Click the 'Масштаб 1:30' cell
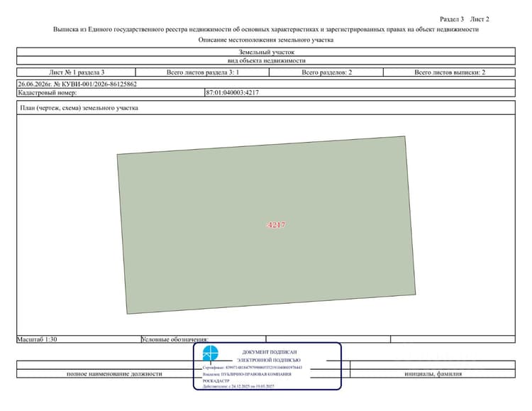Viewport: 532px width, 411px height. click(79, 339)
